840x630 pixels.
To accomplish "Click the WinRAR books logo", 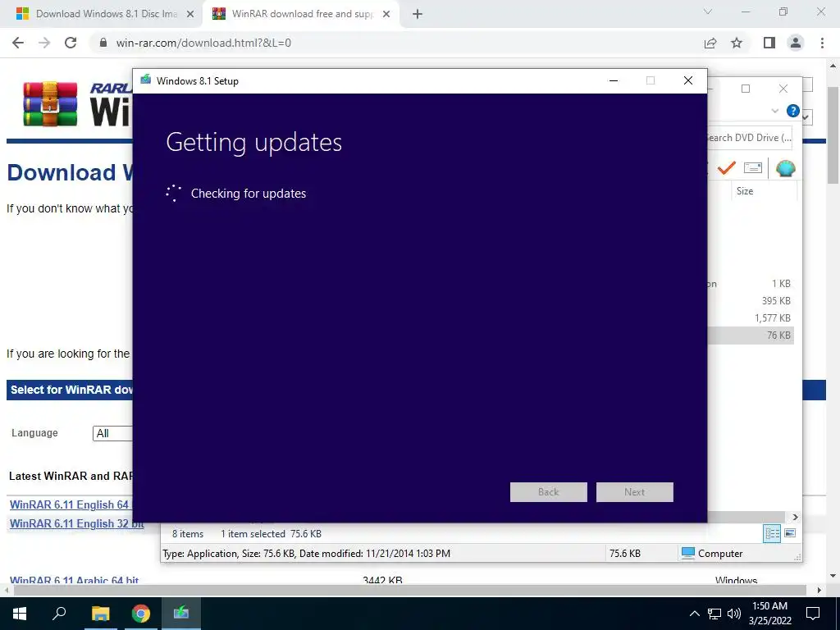I will (50, 104).
